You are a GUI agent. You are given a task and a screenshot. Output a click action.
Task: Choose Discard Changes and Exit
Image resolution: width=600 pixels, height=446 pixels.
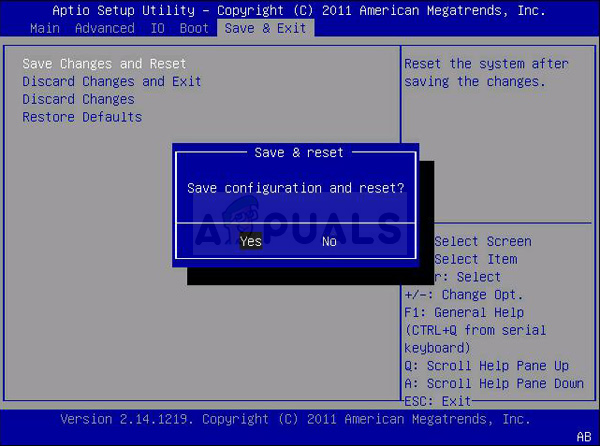pos(111,81)
